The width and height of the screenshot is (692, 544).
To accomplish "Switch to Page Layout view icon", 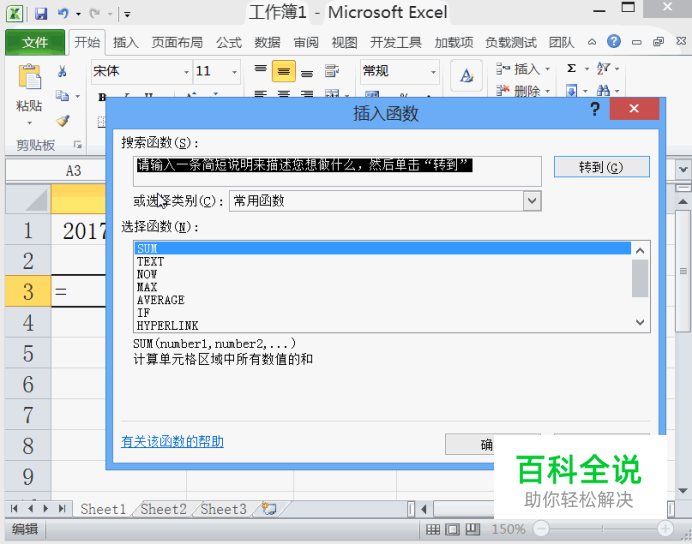I will point(452,529).
